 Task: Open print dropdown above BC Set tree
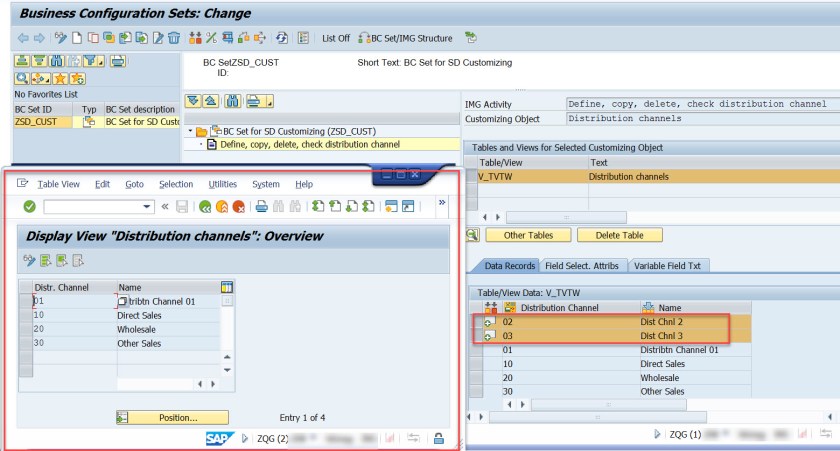point(269,102)
